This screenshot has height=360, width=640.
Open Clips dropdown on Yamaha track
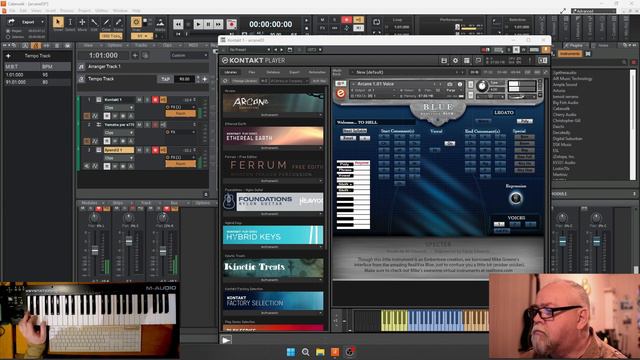click(x=119, y=133)
